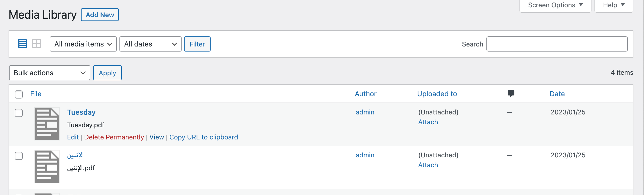The width and height of the screenshot is (644, 195).
Task: Click Attach in the Tuesday row
Action: point(428,122)
